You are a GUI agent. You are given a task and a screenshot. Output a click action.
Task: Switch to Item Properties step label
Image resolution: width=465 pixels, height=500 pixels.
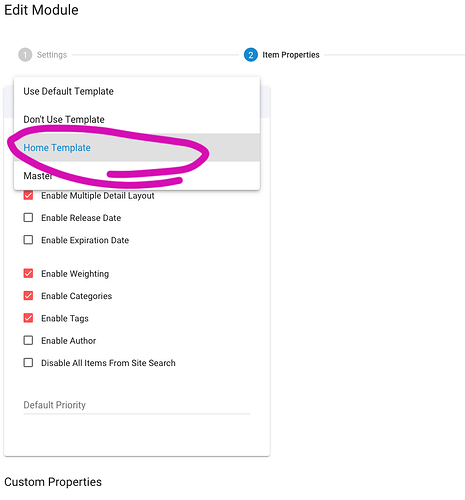tap(291, 55)
